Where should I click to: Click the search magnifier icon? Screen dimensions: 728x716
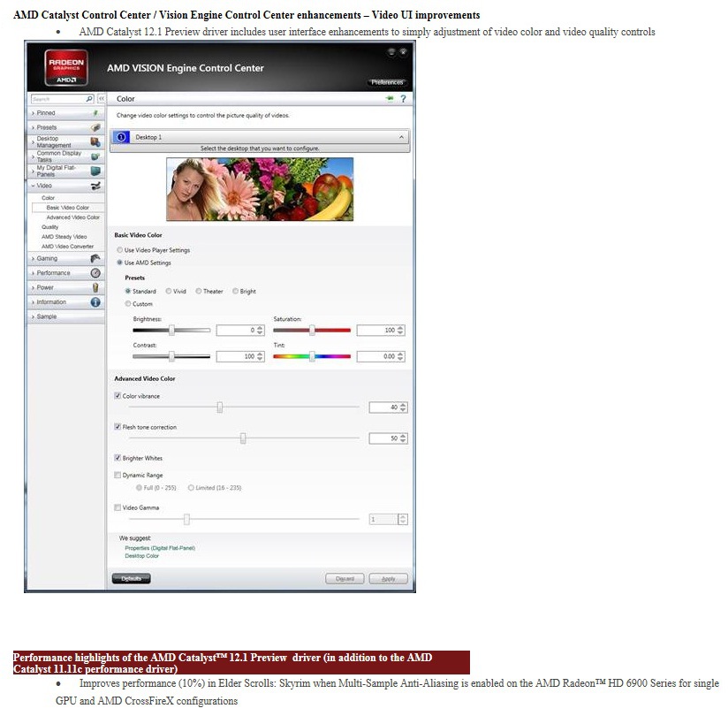(89, 99)
